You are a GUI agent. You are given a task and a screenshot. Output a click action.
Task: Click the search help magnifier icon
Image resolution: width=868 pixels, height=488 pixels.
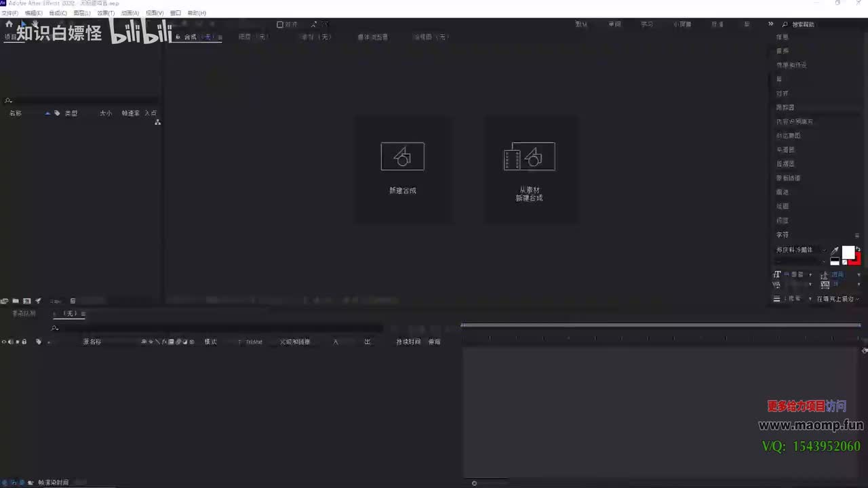[785, 24]
